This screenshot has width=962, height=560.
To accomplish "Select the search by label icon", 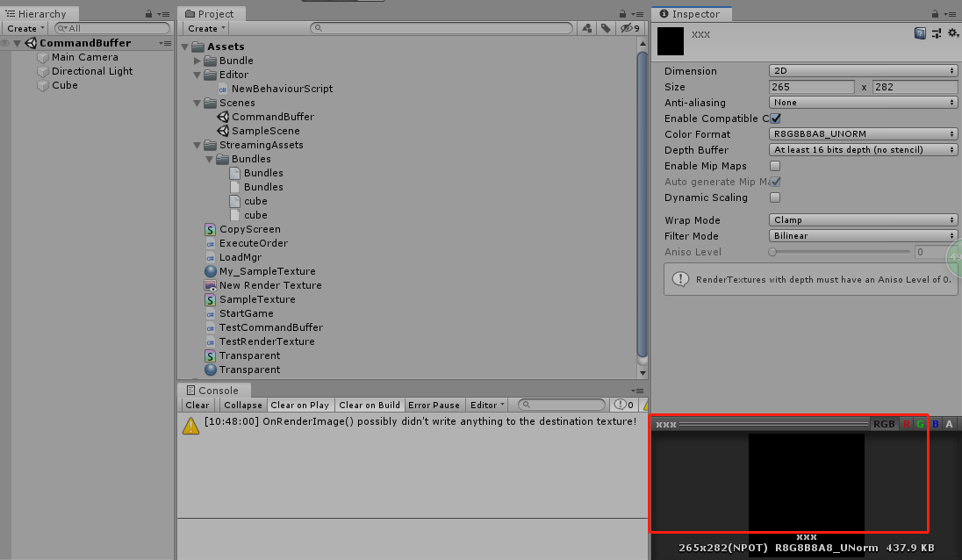I will (x=604, y=28).
